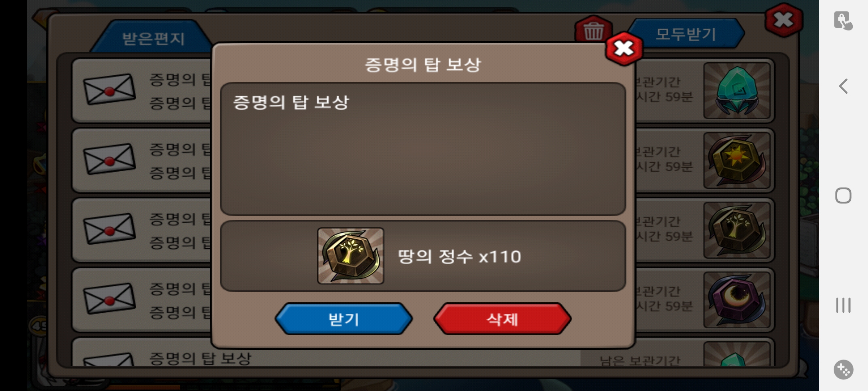868x391 pixels.
Task: Tap the Android home navigation button
Action: (843, 195)
